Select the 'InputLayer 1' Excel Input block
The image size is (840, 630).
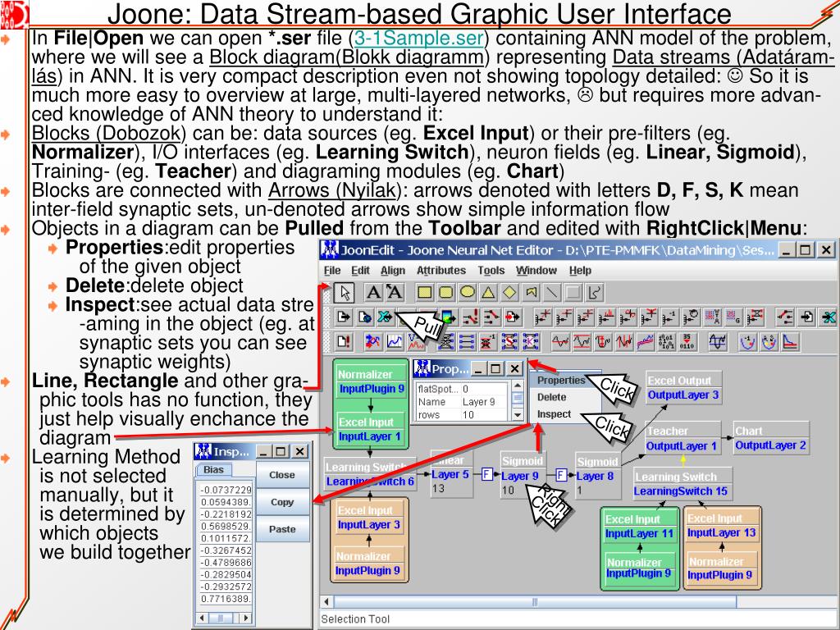click(371, 430)
